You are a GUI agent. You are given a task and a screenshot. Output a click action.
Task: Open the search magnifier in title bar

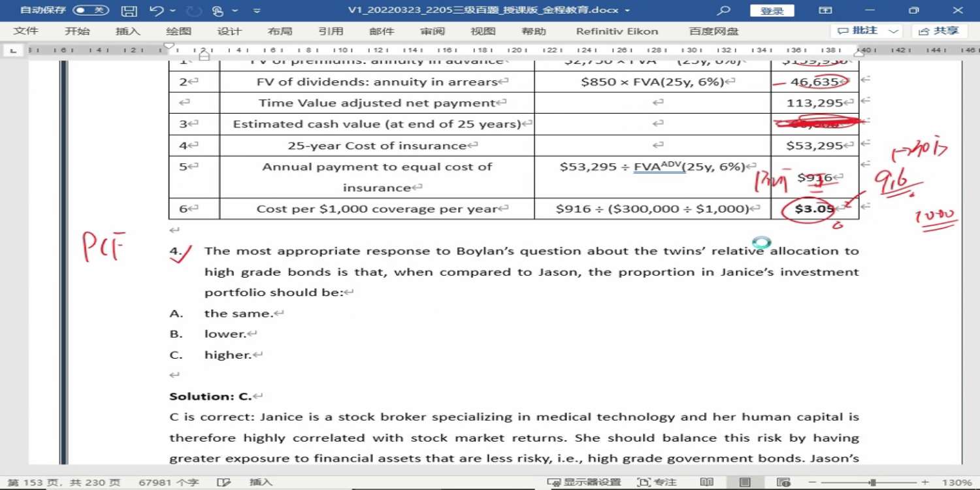coord(723,10)
